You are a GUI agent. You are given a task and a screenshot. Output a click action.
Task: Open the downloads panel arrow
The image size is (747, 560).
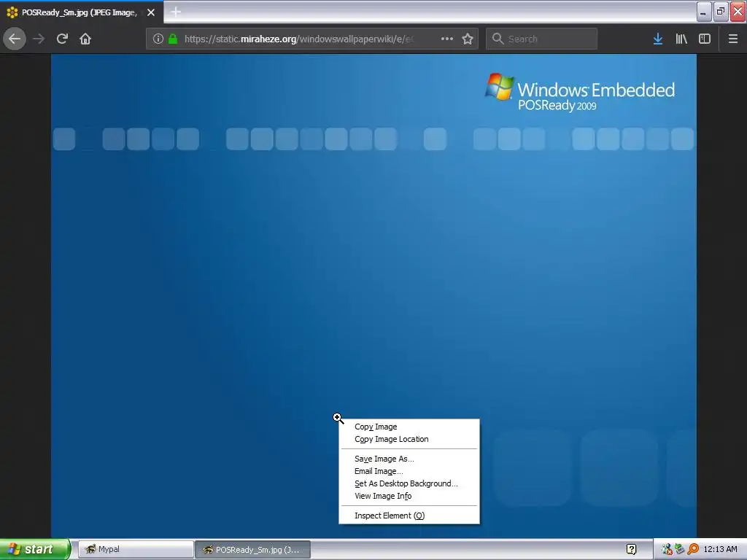[x=658, y=39]
